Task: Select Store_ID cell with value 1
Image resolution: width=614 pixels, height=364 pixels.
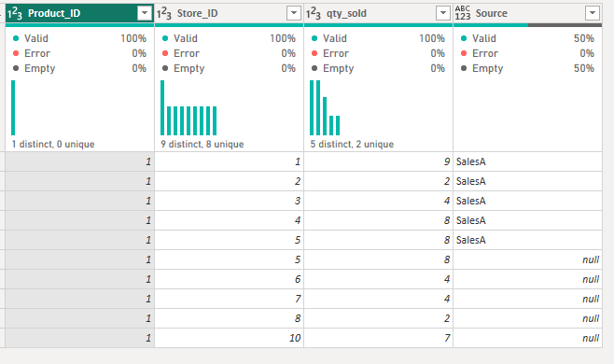Action: 229,161
